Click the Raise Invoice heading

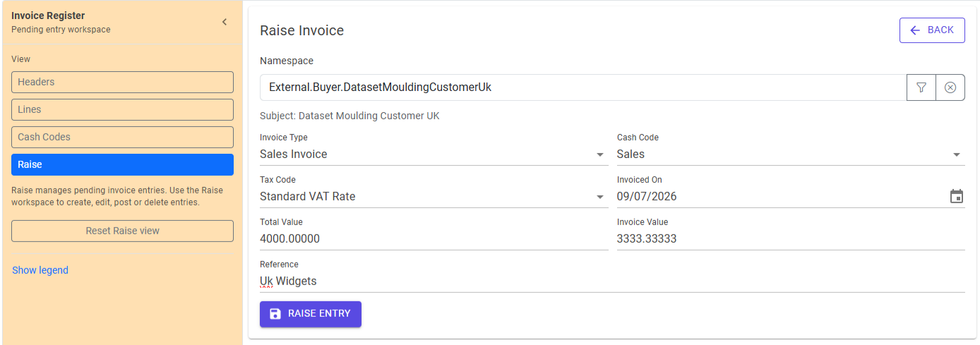pos(301,30)
